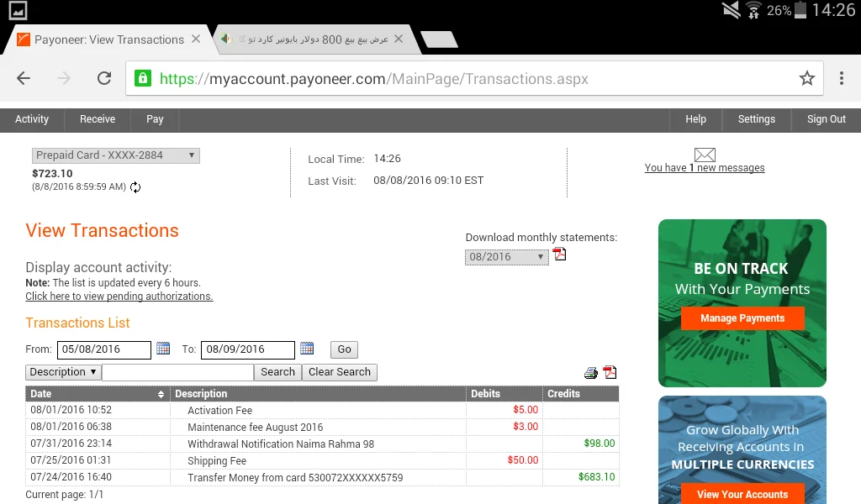Expand the Description filter dropdown
861x504 pixels.
(x=63, y=372)
